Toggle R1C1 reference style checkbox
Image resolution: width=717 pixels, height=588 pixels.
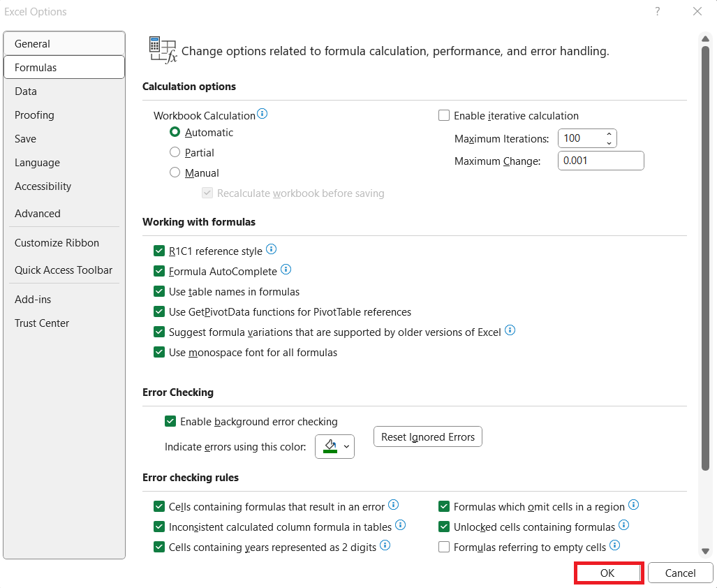tap(159, 251)
